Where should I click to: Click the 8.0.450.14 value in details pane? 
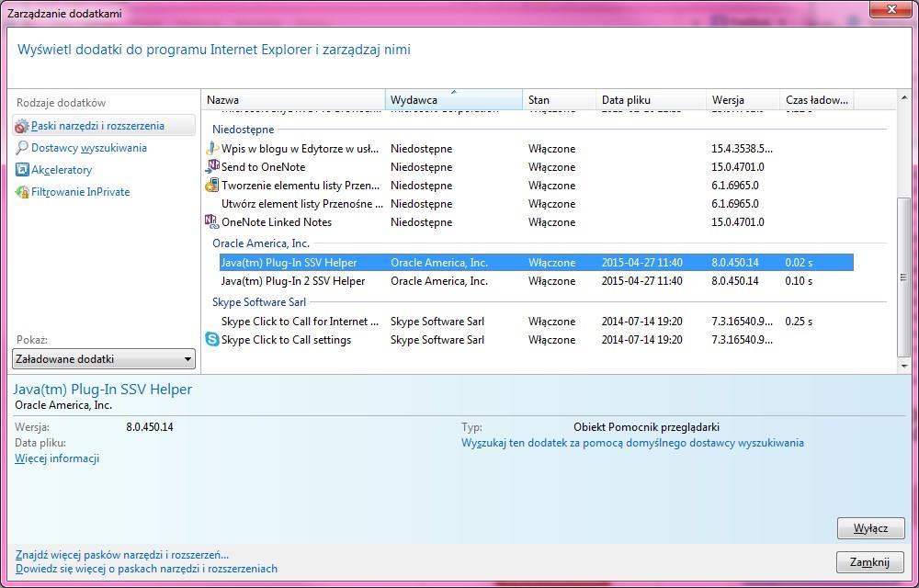point(150,427)
